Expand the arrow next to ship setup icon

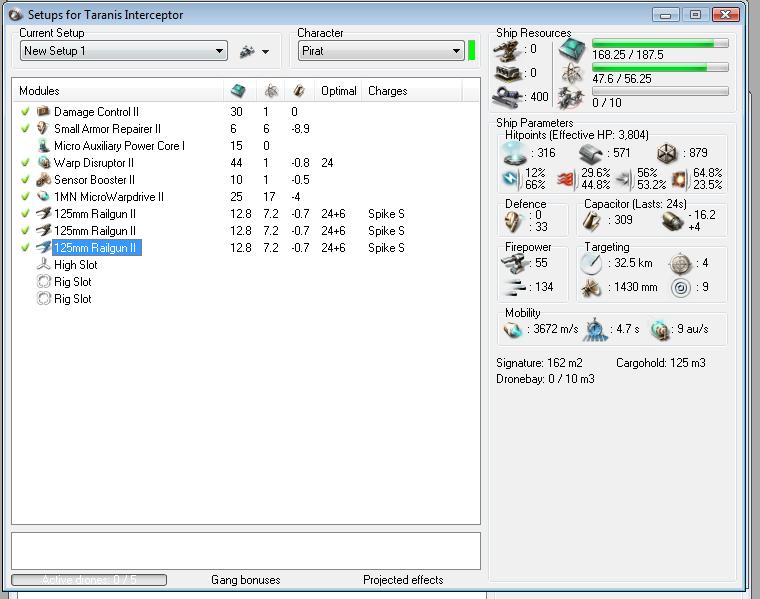(265, 51)
